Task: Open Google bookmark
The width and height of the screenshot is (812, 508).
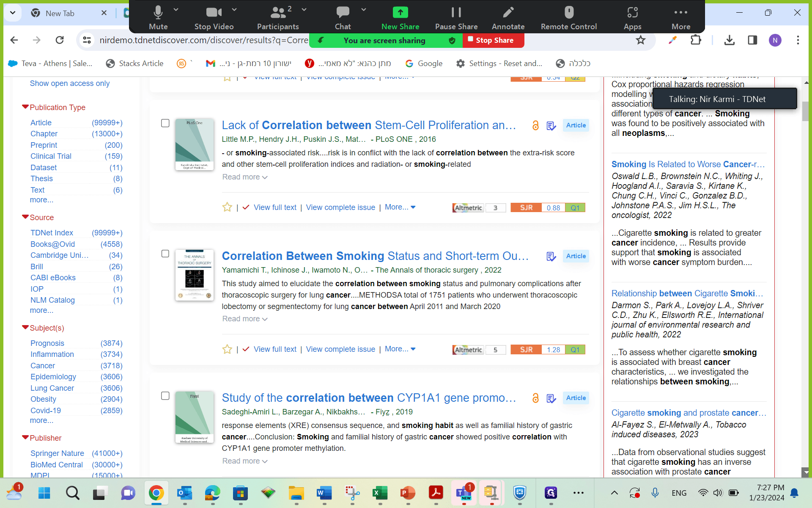Action: (x=424, y=63)
